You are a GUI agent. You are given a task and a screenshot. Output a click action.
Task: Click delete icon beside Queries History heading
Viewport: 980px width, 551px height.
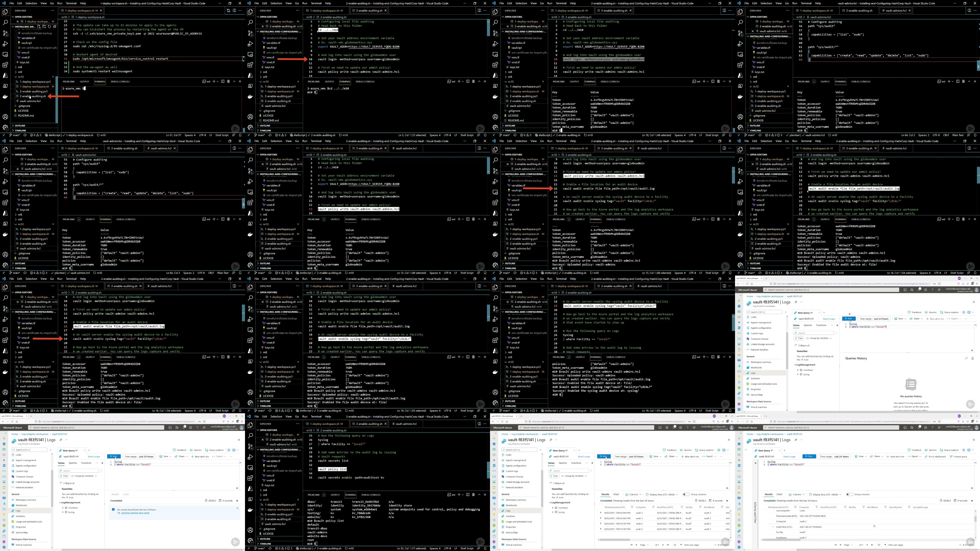click(x=972, y=358)
